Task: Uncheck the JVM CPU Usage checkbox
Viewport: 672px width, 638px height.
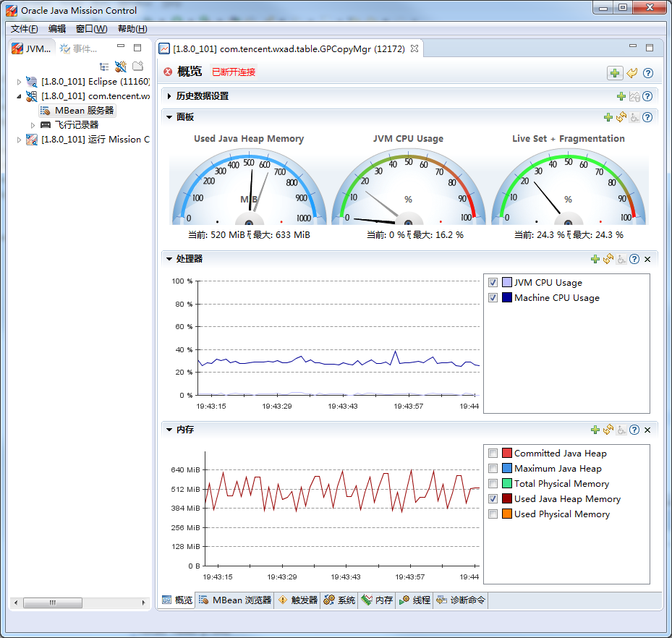Action: (493, 283)
